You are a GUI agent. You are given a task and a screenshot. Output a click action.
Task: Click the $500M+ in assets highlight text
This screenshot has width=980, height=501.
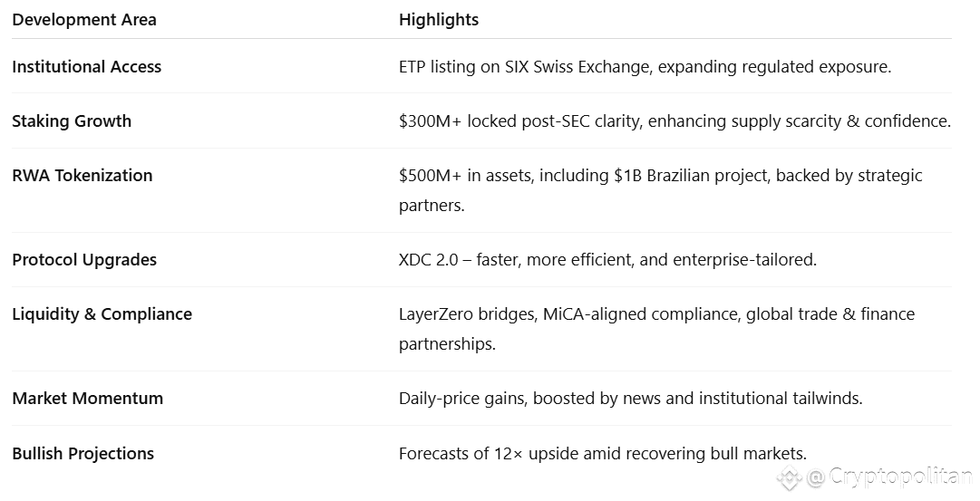pos(466,176)
